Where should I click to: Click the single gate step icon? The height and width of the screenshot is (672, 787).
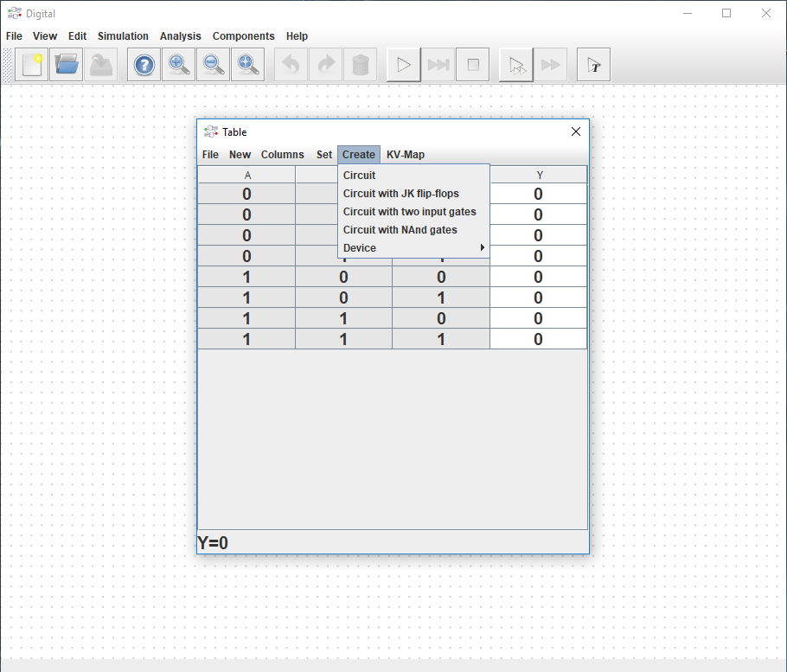[516, 65]
